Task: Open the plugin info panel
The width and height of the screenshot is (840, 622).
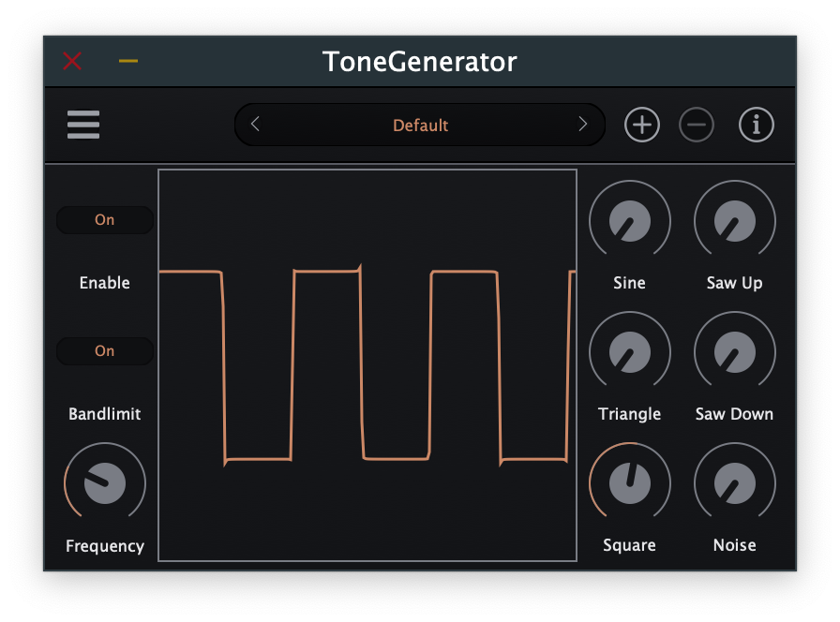Action: tap(757, 124)
